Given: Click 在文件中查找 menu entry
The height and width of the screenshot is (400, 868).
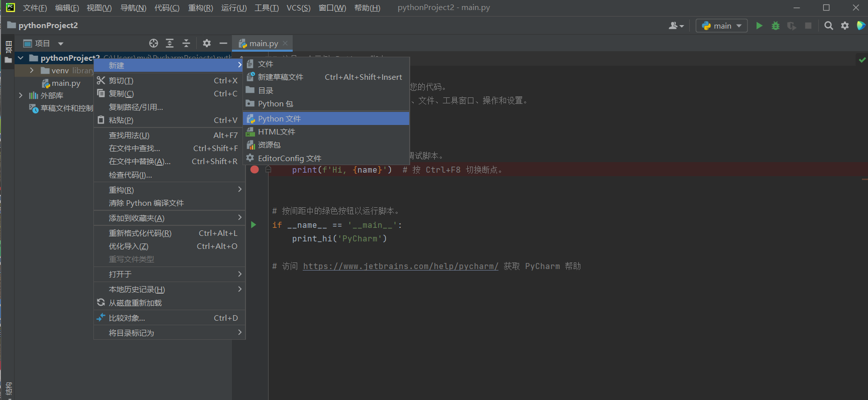Looking at the screenshot, I should click(169, 148).
